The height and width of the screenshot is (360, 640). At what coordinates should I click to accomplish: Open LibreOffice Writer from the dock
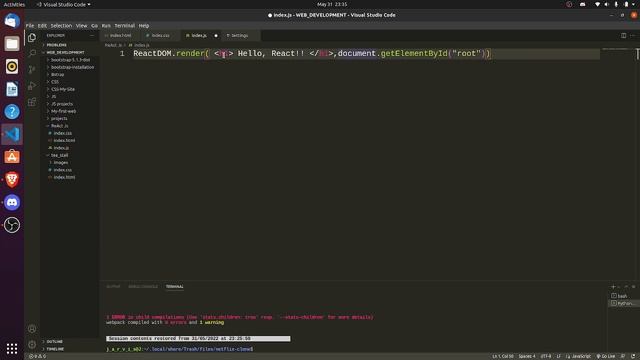coord(12,89)
